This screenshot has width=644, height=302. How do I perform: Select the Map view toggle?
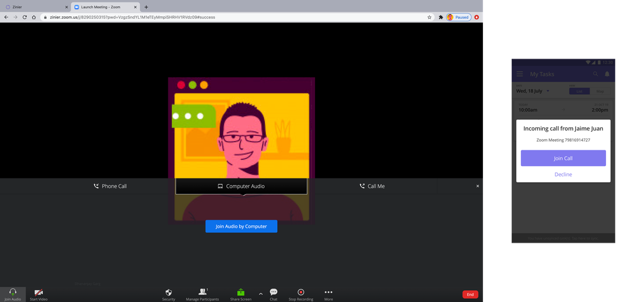(x=600, y=91)
